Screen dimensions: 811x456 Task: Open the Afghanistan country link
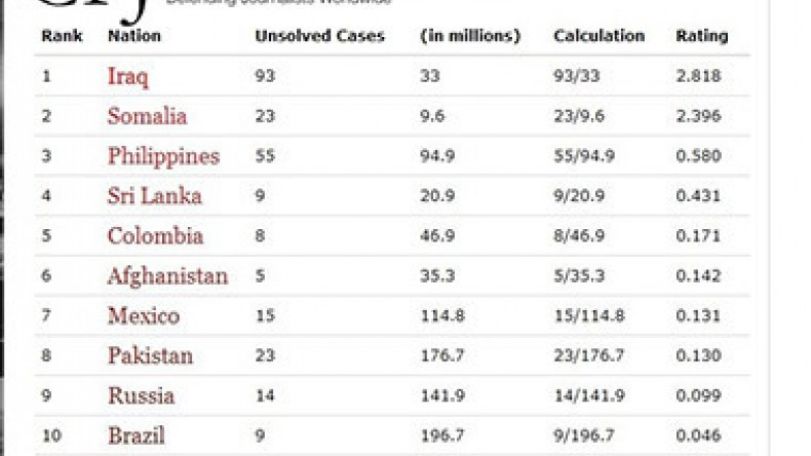(168, 276)
